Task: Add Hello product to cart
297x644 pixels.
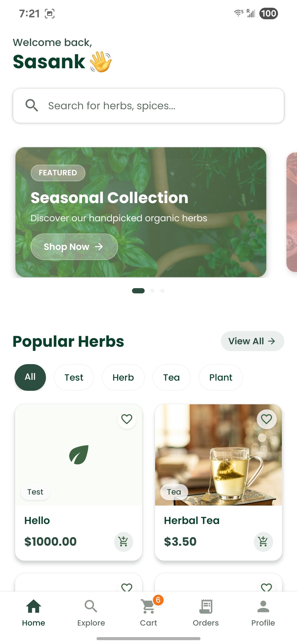Action: 123,542
